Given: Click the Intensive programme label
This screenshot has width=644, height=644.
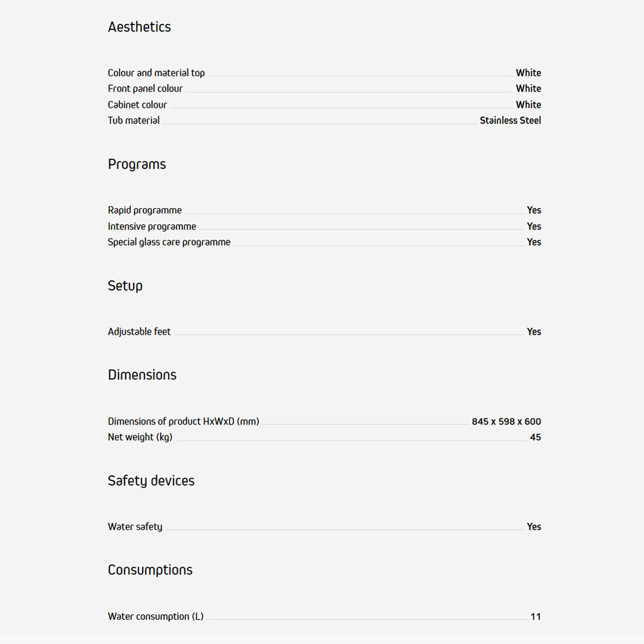Looking at the screenshot, I should point(152,226).
